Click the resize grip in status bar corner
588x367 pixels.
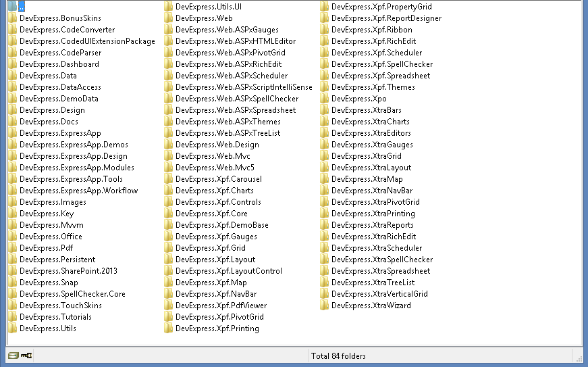pyautogui.click(x=578, y=356)
